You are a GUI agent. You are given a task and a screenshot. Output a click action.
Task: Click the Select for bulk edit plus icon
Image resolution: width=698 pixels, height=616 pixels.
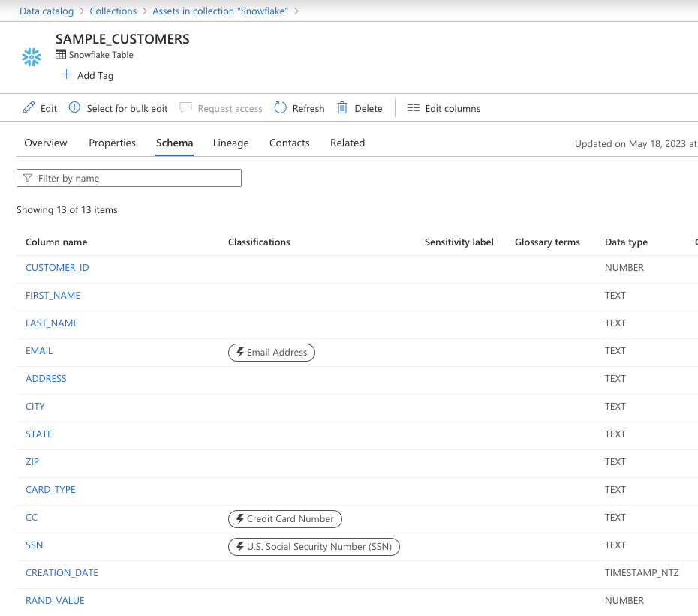coord(74,108)
